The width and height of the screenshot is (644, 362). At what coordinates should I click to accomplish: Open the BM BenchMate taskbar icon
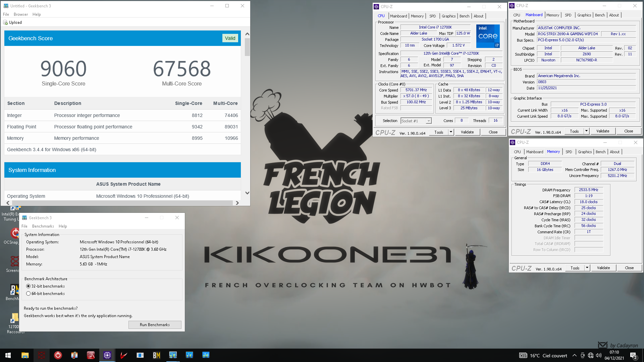pyautogui.click(x=156, y=355)
